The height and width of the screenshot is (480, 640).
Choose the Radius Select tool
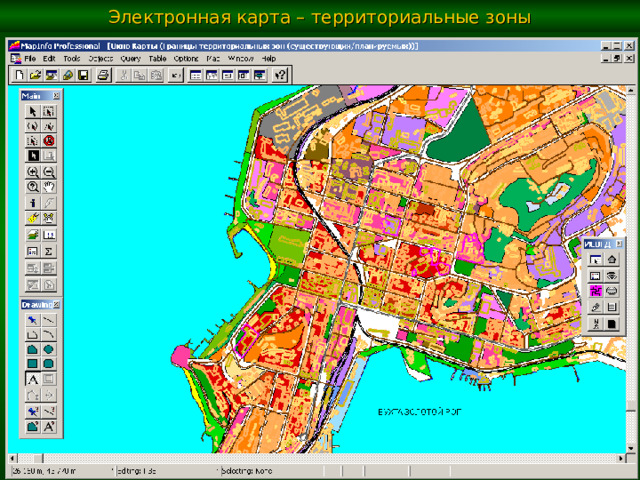33,126
